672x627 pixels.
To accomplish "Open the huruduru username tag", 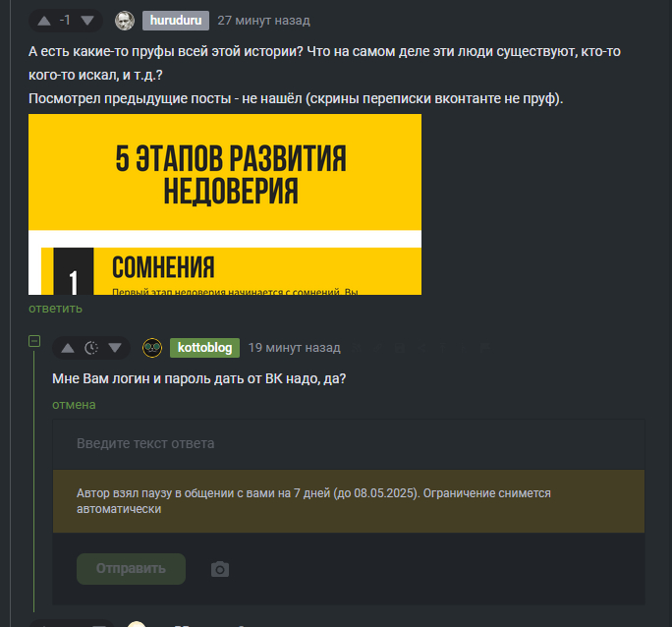I will point(176,21).
